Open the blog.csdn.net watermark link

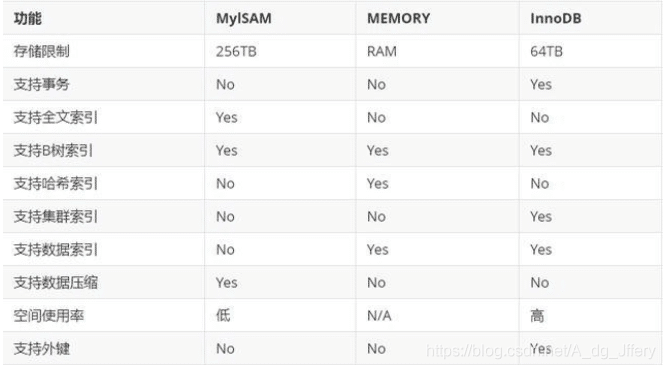541,351
